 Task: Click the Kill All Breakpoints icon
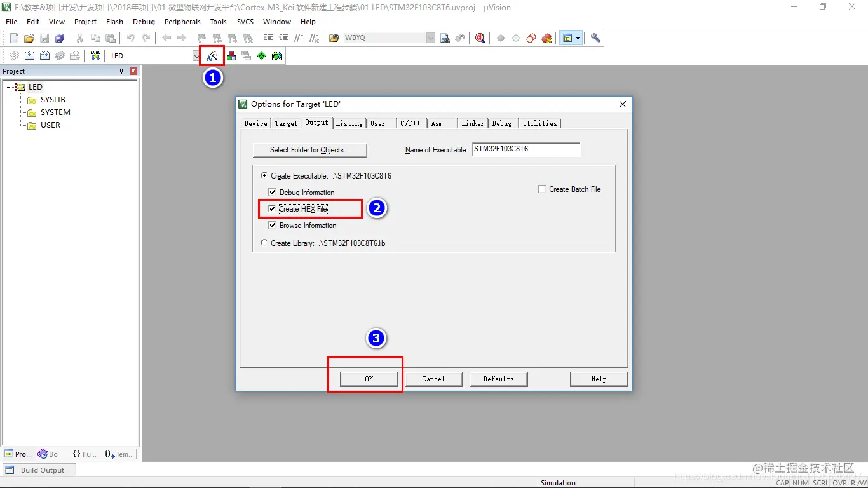coord(546,38)
